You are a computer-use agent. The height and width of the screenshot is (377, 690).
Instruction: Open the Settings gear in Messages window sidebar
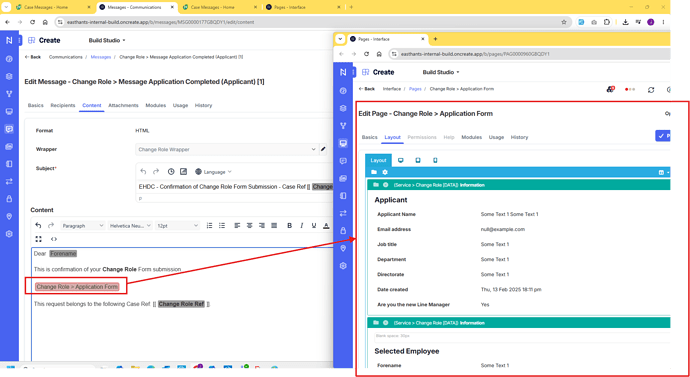(9, 234)
